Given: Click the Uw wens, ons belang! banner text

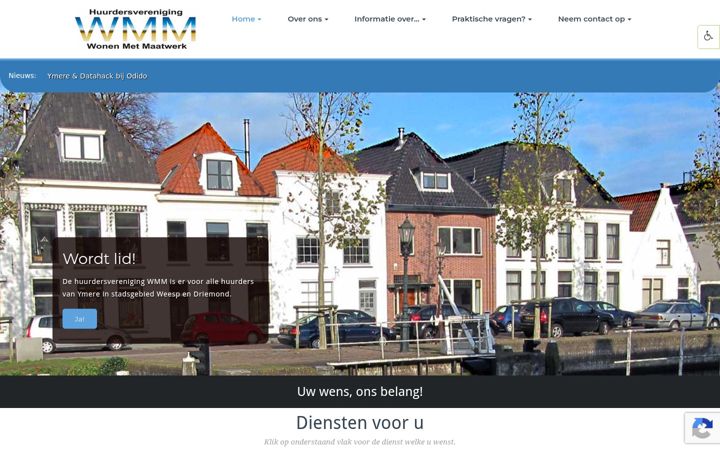Looking at the screenshot, I should 360,392.
